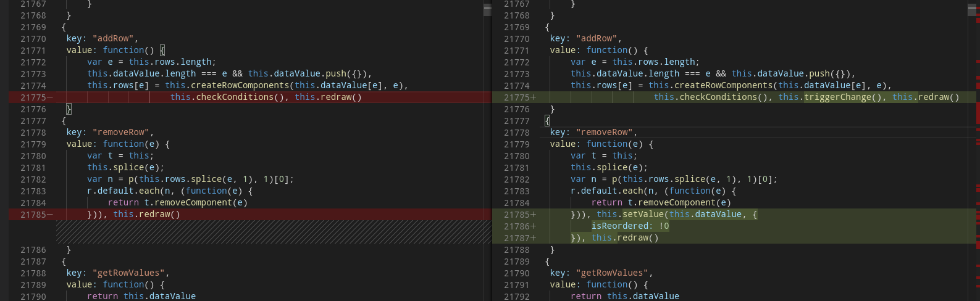Click line number 21788 in right gutter

(517, 249)
